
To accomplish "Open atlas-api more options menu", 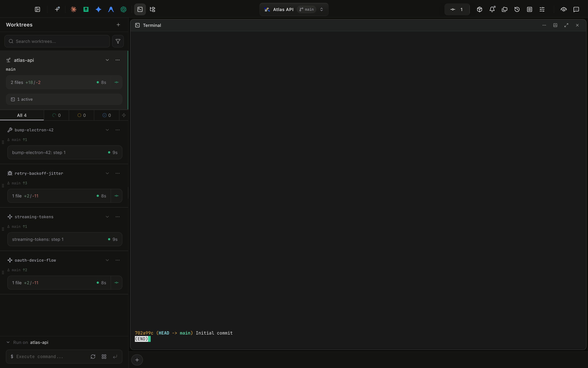I will [x=118, y=60].
